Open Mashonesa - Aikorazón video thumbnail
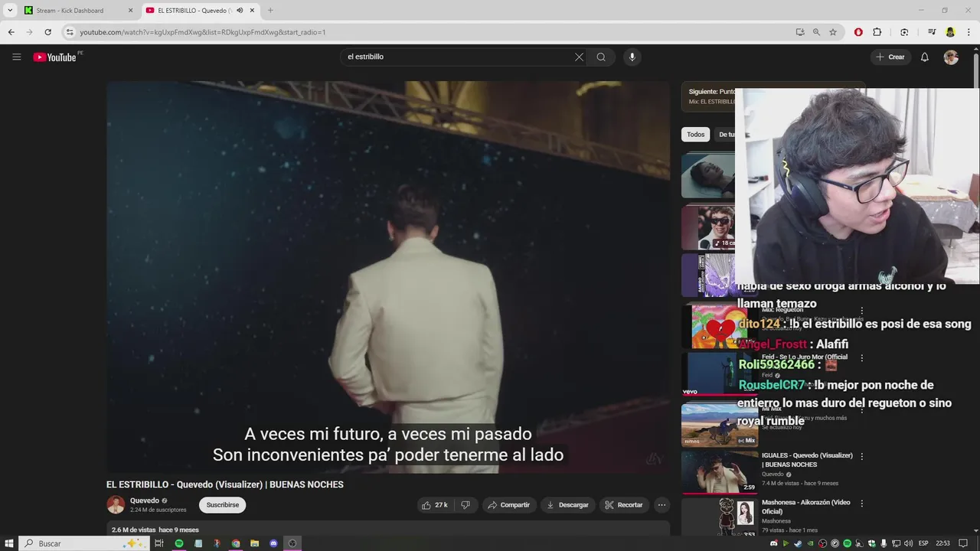Image resolution: width=980 pixels, height=551 pixels. 720,517
